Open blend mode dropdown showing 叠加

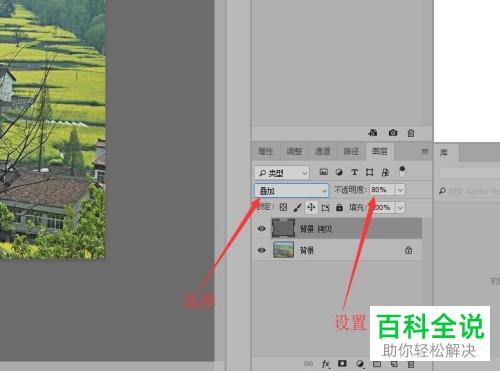(292, 191)
